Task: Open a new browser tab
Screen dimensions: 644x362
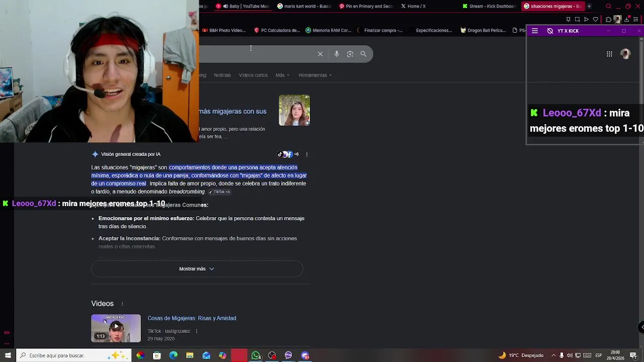Action: (589, 7)
